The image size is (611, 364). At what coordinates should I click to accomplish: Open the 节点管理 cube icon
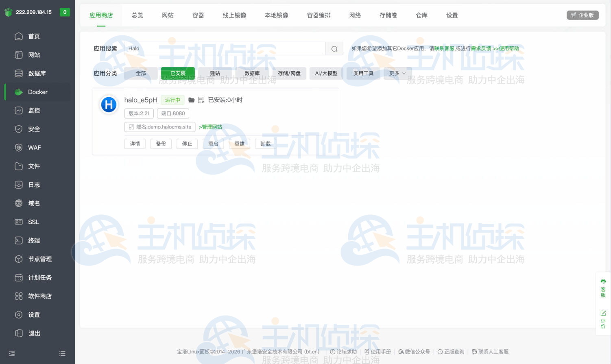click(x=19, y=259)
